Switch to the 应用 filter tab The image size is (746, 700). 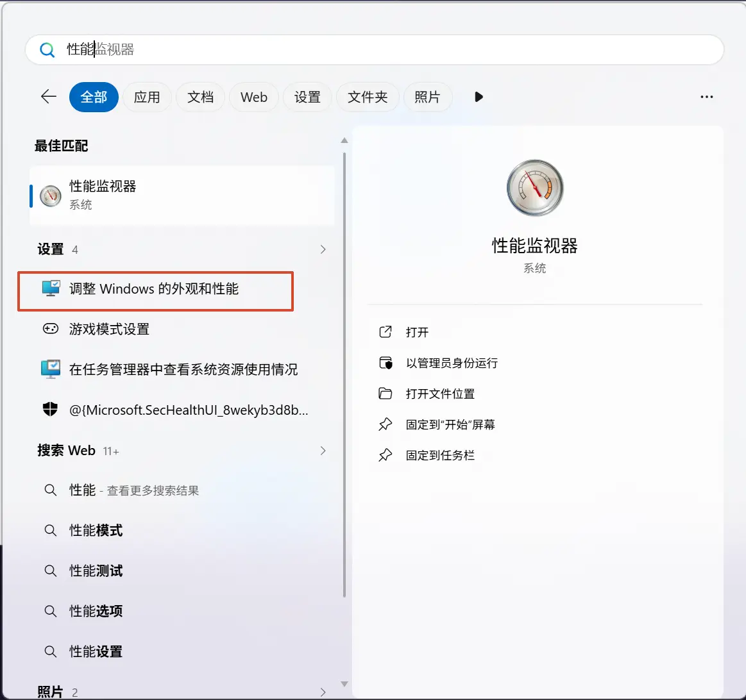pos(146,97)
